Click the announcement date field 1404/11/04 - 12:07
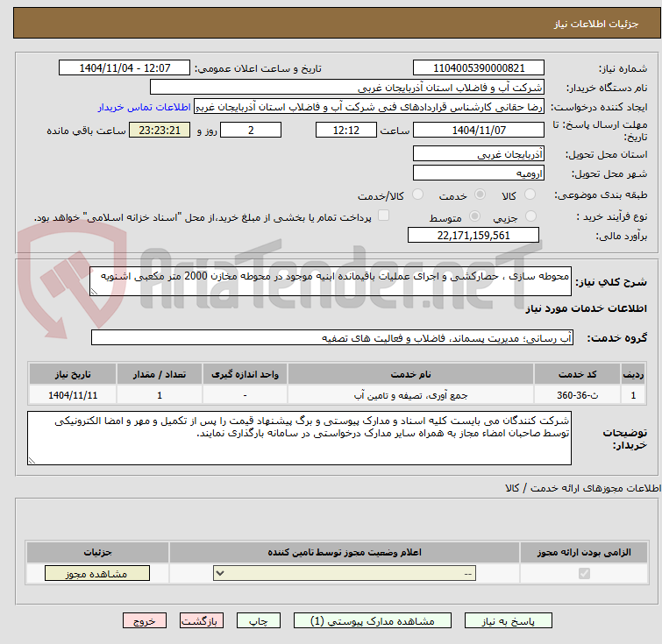The height and width of the screenshot is (644, 662). (125, 68)
